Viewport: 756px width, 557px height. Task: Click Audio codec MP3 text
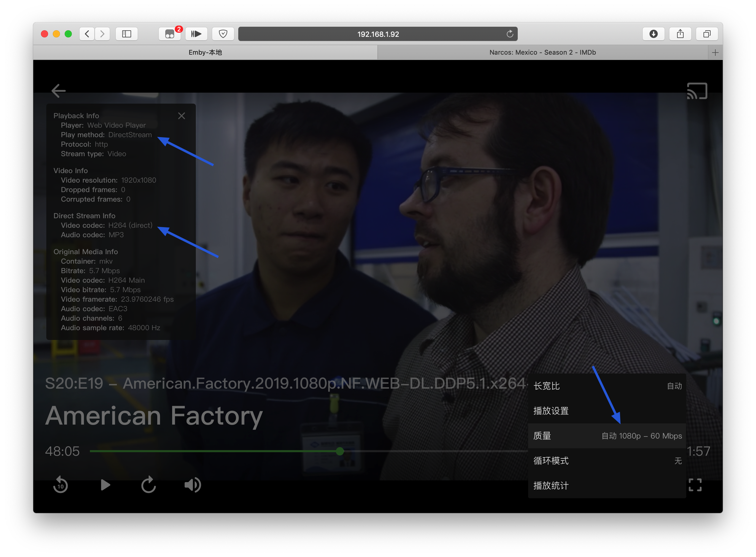[x=92, y=235]
